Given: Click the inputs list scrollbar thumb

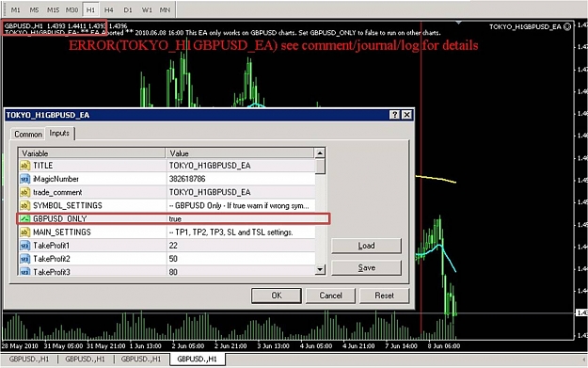Looking at the screenshot, I should click(320, 167).
